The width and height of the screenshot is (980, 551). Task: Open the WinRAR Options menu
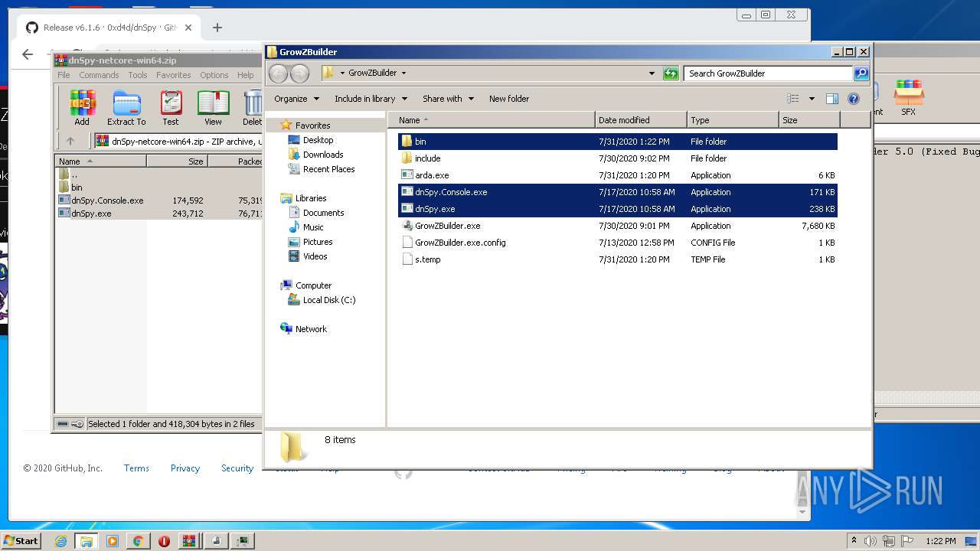coord(214,75)
